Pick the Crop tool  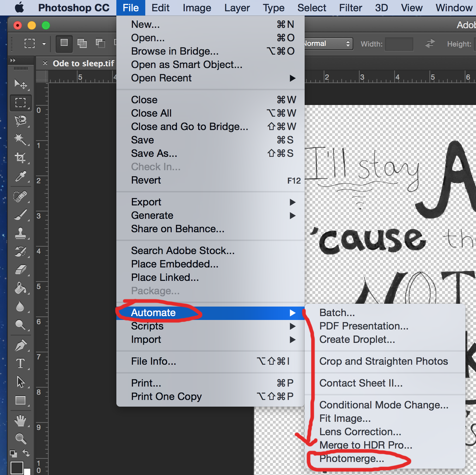coord(20,158)
